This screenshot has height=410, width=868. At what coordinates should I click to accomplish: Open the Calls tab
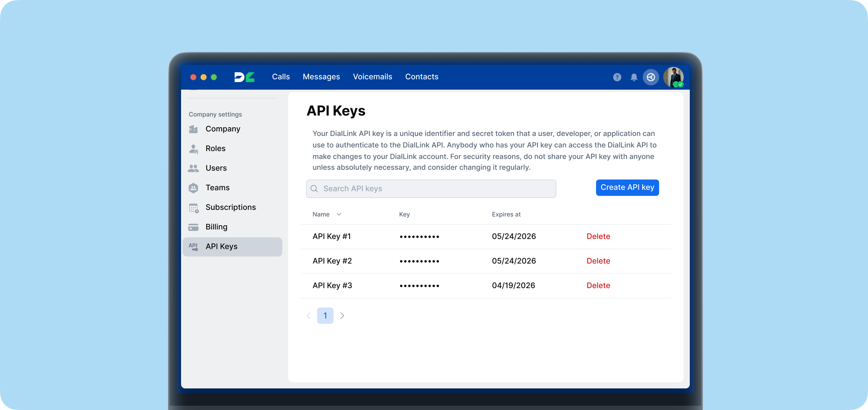click(281, 77)
